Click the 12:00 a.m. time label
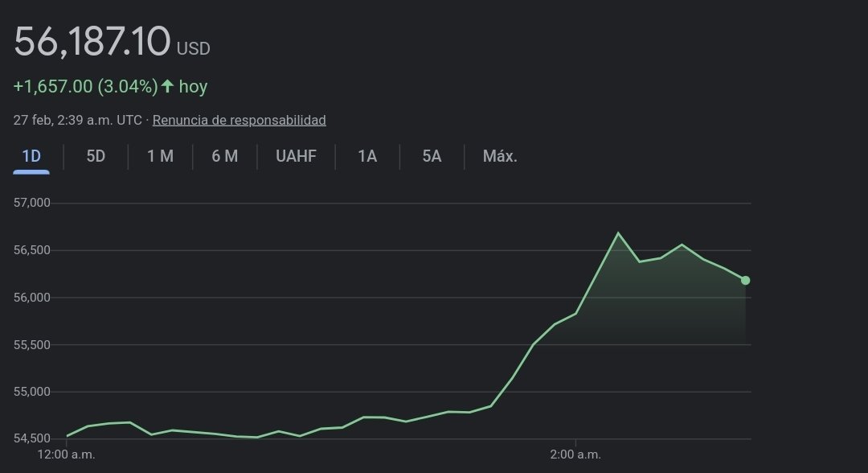The height and width of the screenshot is (473, 868). (x=66, y=454)
